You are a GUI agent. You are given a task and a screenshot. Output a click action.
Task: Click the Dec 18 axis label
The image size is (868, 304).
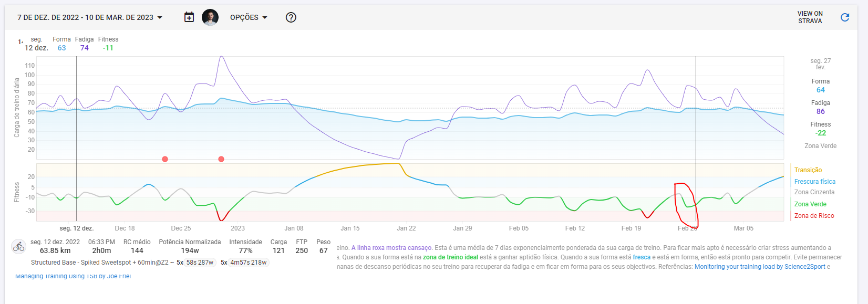coord(125,228)
